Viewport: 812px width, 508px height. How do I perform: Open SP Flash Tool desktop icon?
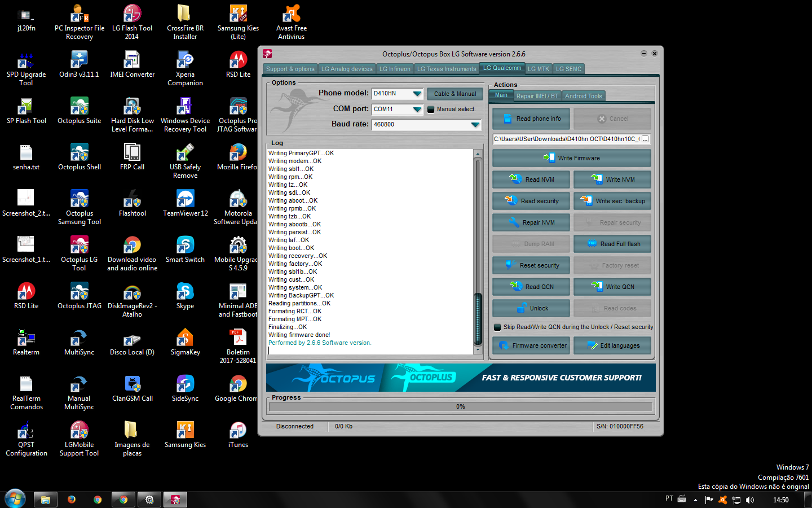pyautogui.click(x=26, y=111)
